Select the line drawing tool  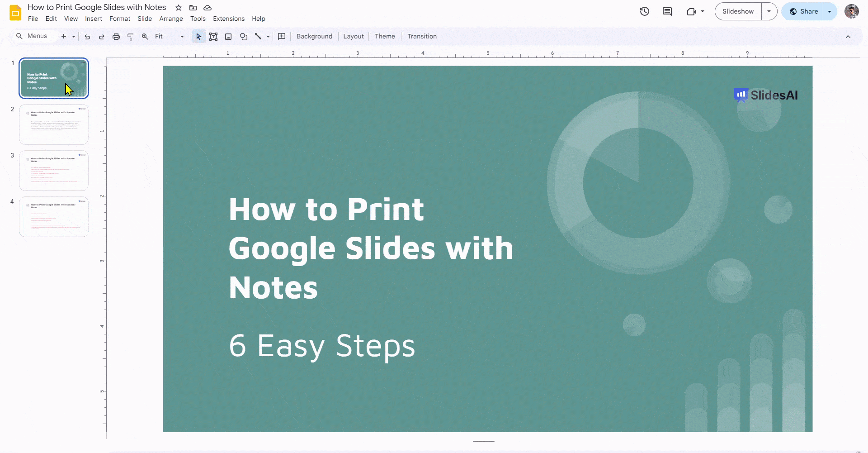[x=258, y=36]
